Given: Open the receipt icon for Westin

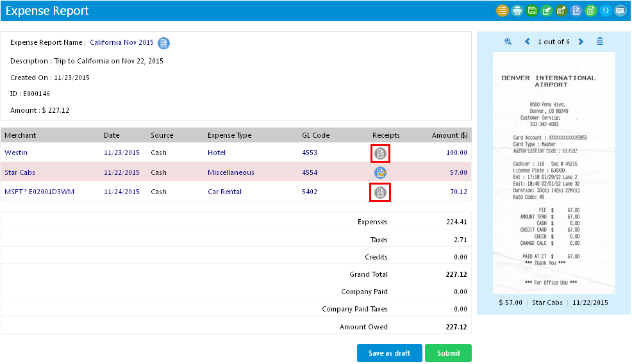Looking at the screenshot, I should tap(381, 153).
